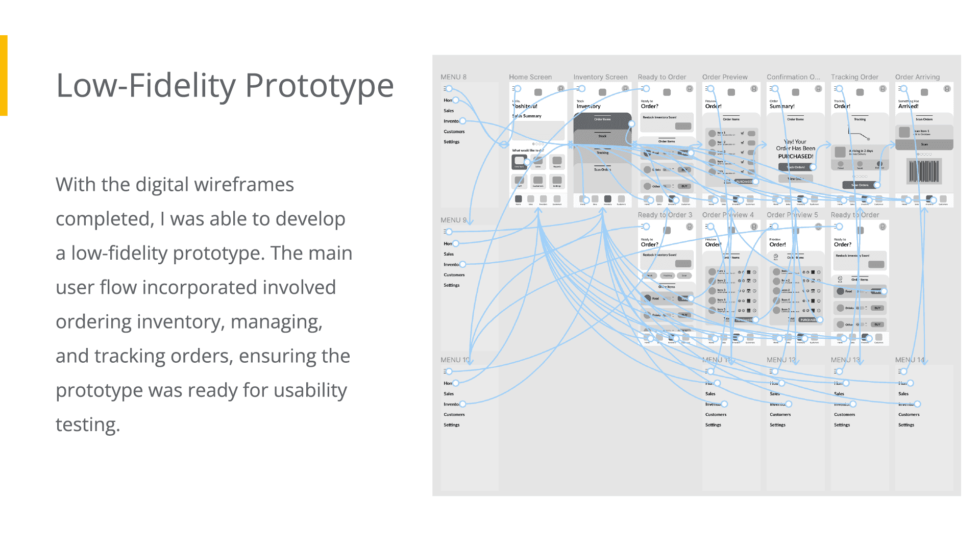Expand the Order Preview 4 frame
980x551 pixels.
click(x=730, y=214)
